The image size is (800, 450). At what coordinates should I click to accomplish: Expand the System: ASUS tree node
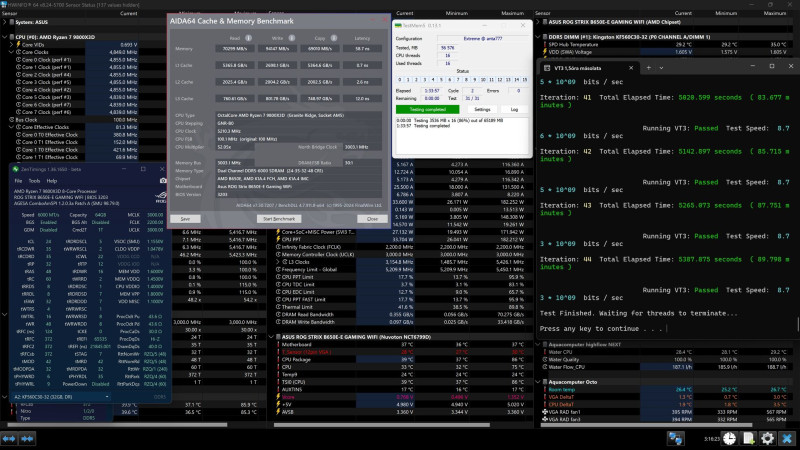5,22
